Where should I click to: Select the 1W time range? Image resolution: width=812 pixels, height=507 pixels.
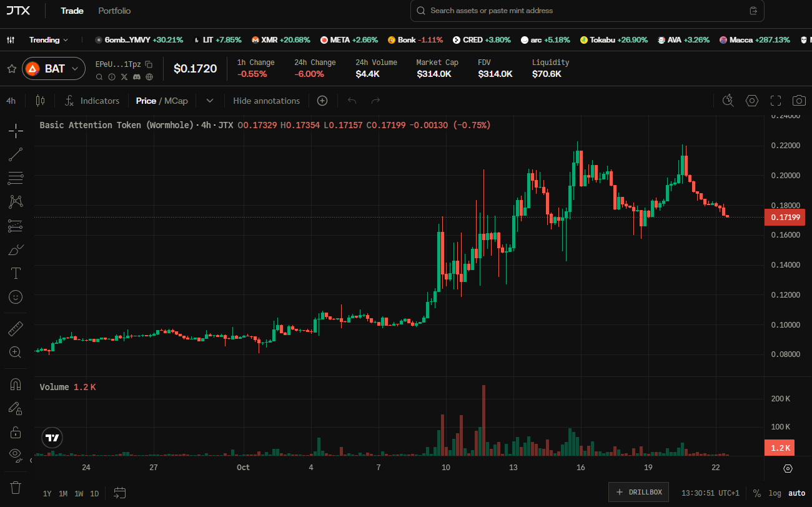tap(79, 494)
